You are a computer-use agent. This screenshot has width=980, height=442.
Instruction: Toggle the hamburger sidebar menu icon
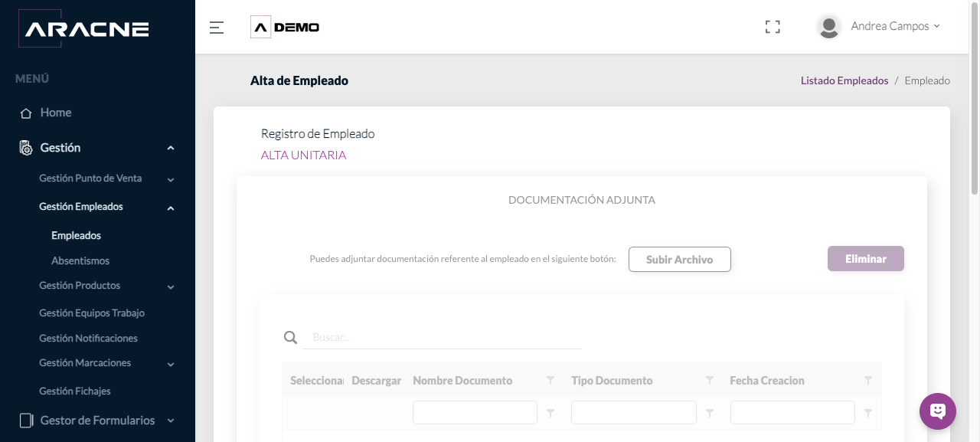point(217,28)
